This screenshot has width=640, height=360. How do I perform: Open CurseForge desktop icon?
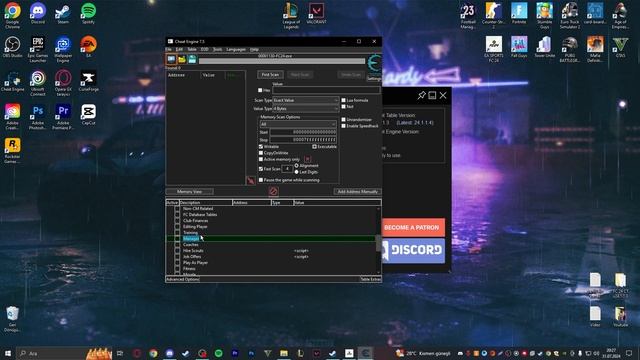pyautogui.click(x=88, y=81)
